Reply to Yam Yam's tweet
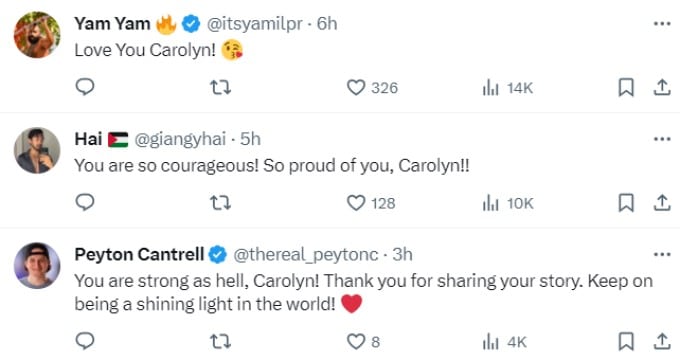This screenshot has width=680, height=360. [x=85, y=87]
